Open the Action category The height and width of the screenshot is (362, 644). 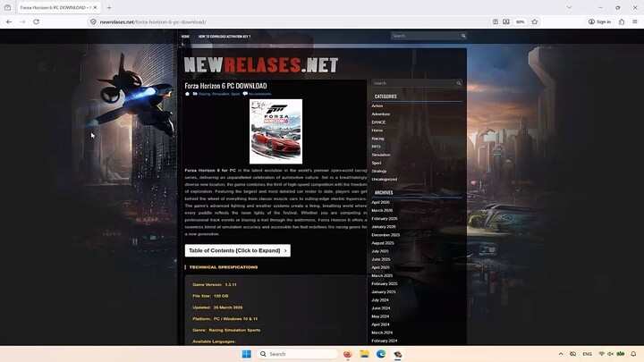pos(377,105)
